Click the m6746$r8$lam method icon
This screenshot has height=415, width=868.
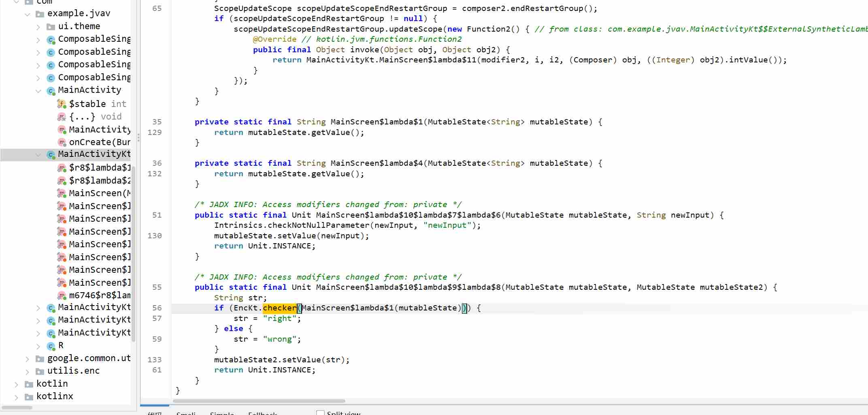62,296
